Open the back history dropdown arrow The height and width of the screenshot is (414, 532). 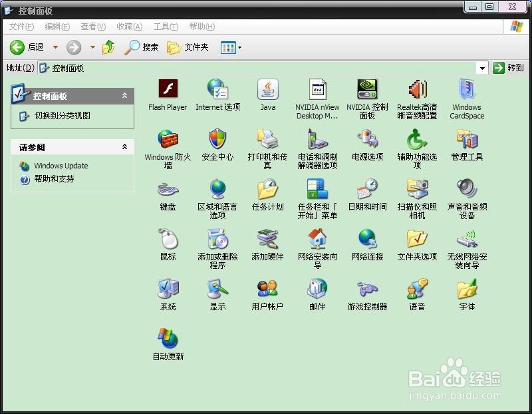pos(55,47)
